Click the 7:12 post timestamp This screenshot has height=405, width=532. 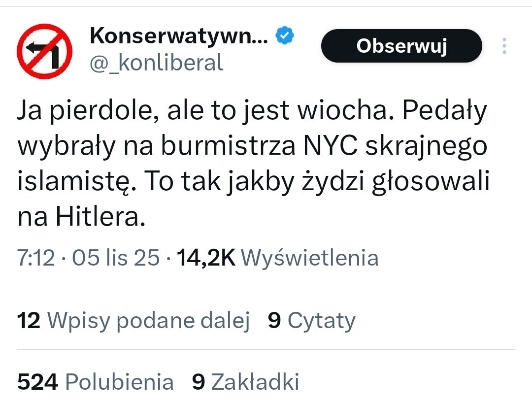point(36,258)
